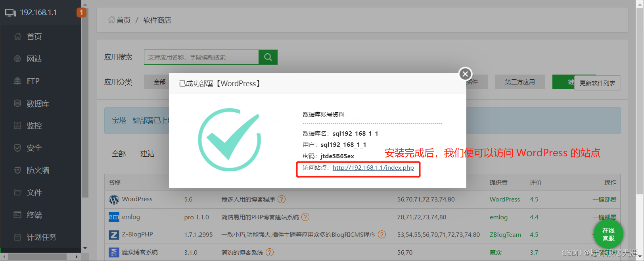Click the WordPress name in the list
The width and height of the screenshot is (644, 261).
[137, 199]
